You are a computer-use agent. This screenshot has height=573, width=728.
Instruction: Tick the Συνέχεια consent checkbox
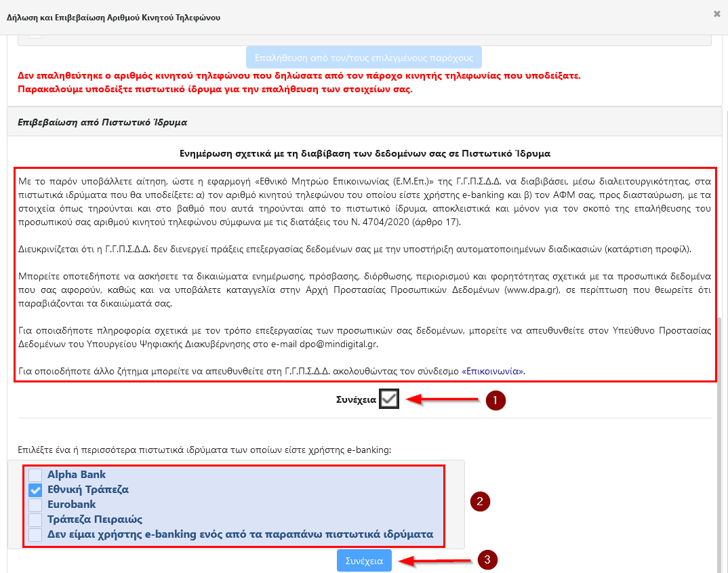[388, 400]
